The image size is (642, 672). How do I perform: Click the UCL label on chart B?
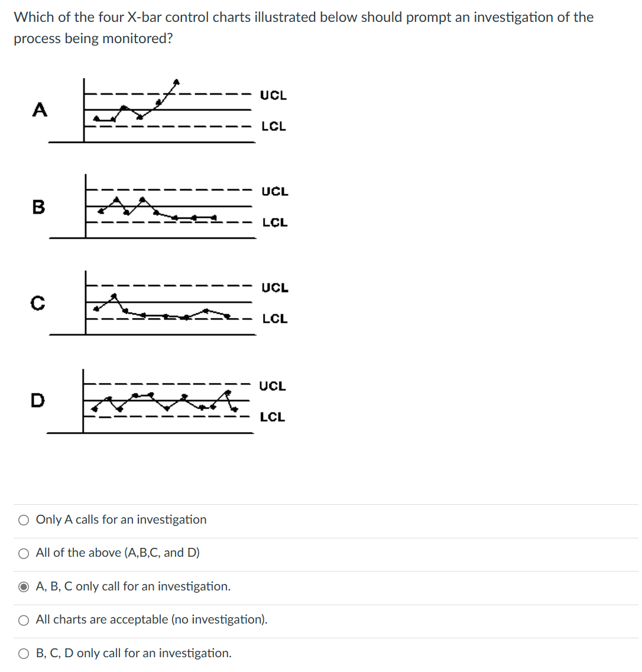[x=275, y=191]
